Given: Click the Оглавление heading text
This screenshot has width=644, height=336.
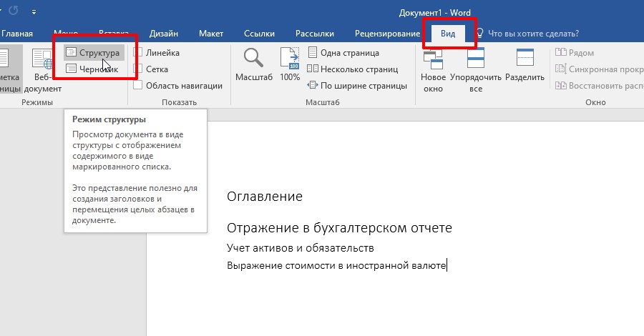Looking at the screenshot, I should click(265, 197).
